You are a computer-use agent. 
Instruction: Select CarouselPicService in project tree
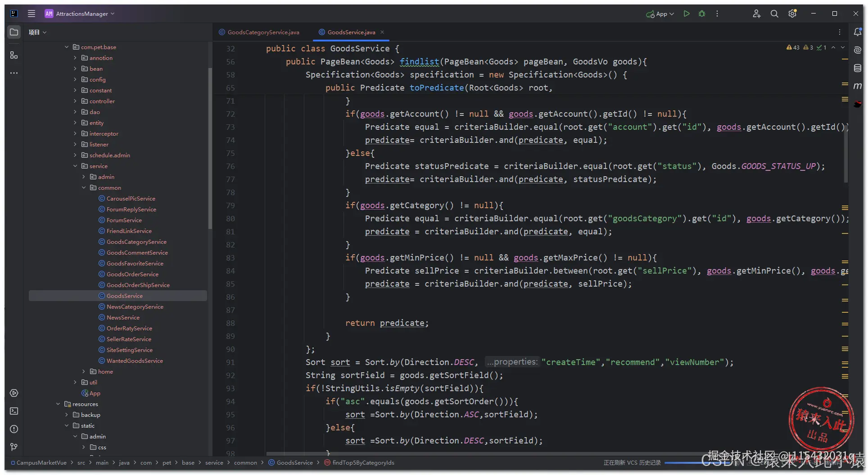pyautogui.click(x=131, y=198)
